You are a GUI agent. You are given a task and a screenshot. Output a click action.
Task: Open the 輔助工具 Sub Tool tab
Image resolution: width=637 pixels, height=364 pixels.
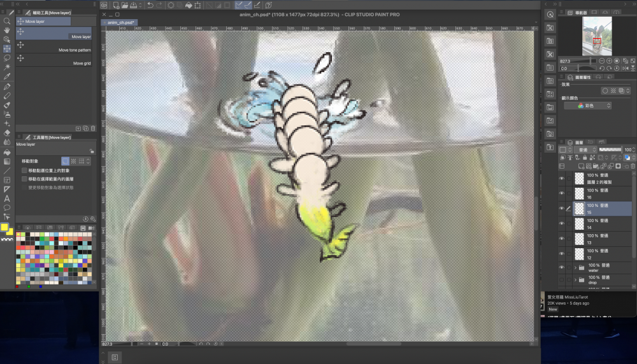[48, 13]
